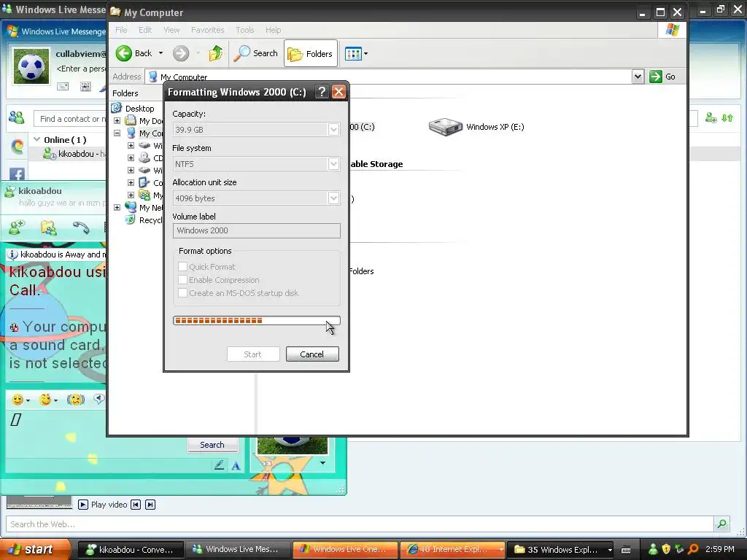
Task: Click Search the Web input field
Action: pyautogui.click(x=360, y=524)
